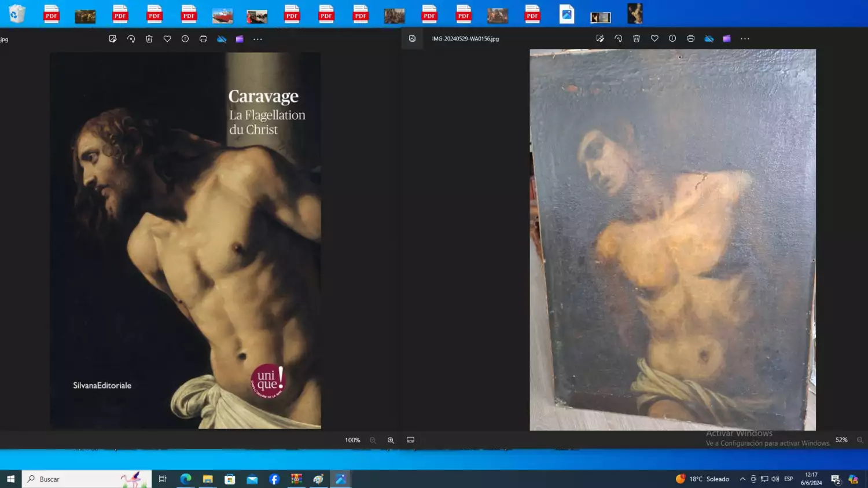Open the See more menu in left window
Viewport: 868px width, 488px height.
point(258,39)
